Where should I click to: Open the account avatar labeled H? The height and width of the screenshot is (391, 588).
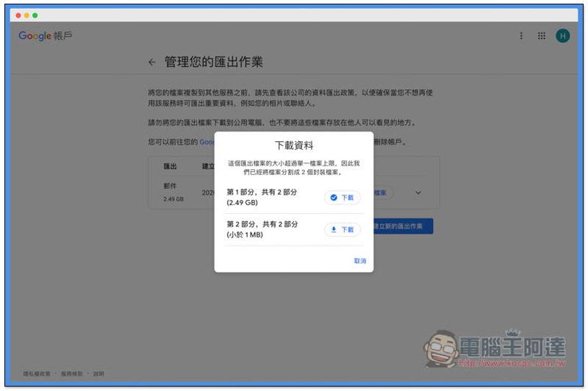point(562,36)
